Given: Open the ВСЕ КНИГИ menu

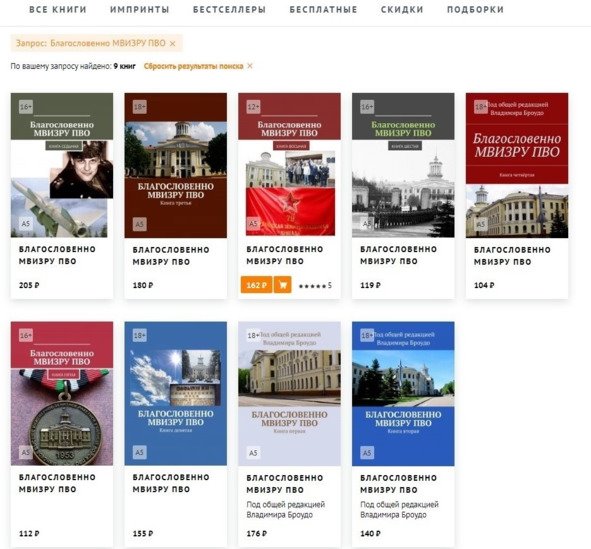Looking at the screenshot, I should point(58,10).
